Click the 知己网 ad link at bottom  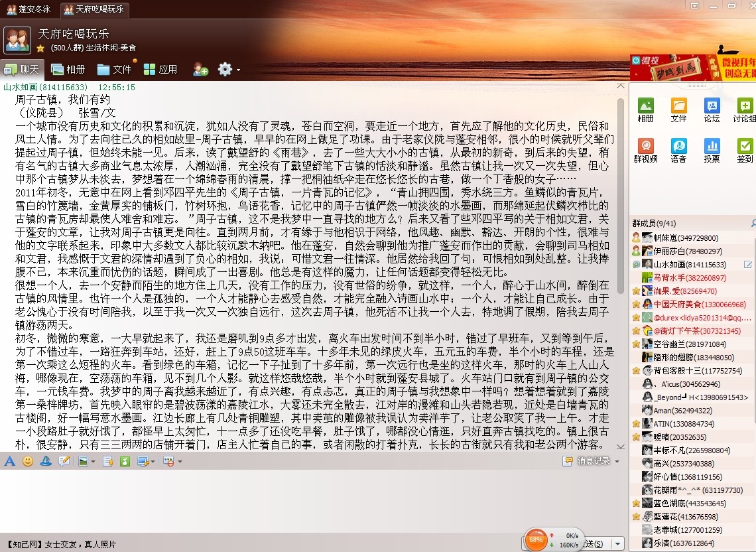click(60, 544)
